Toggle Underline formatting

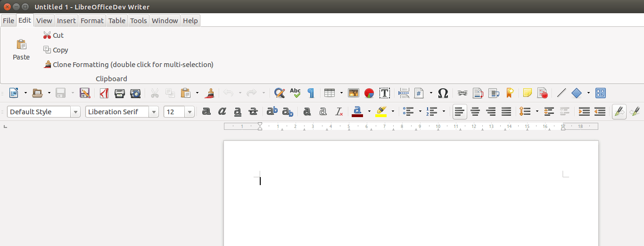(x=238, y=112)
